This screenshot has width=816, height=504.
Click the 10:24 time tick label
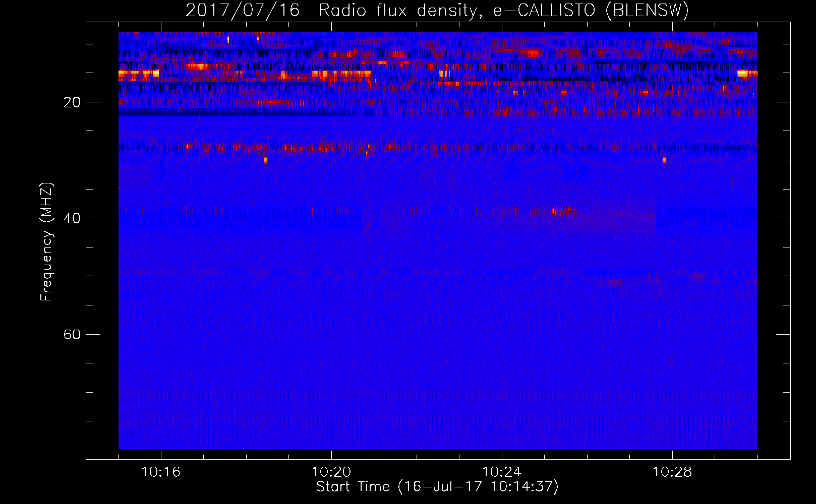tap(502, 472)
